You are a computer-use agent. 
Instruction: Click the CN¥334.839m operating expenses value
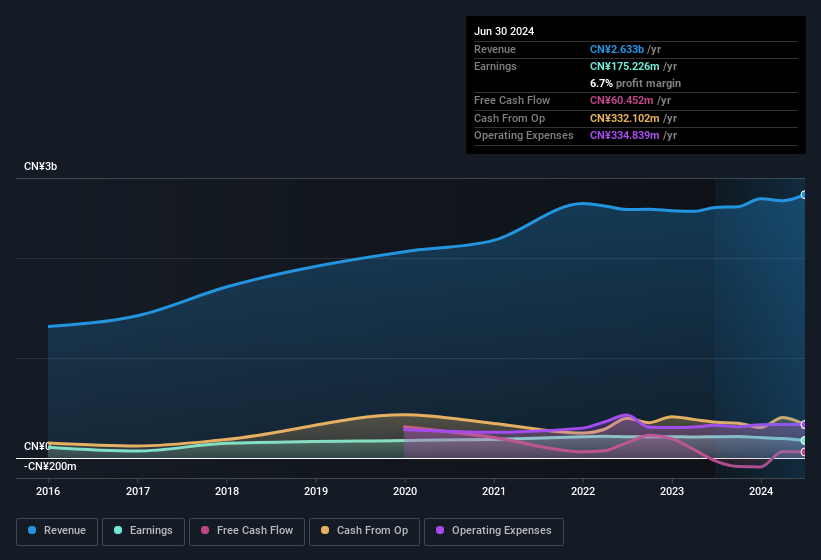point(623,135)
